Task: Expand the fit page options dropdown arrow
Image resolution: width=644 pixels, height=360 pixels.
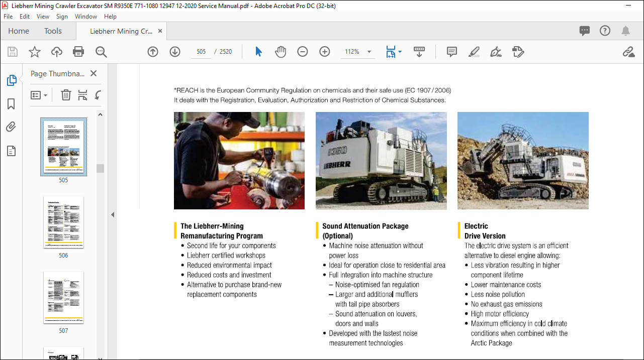Action: tap(400, 51)
